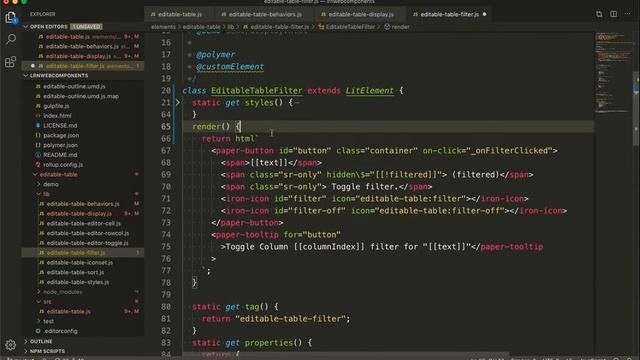
Task: Click the unsaved dot on the editable-table-filter.js tab
Action: 484,14
